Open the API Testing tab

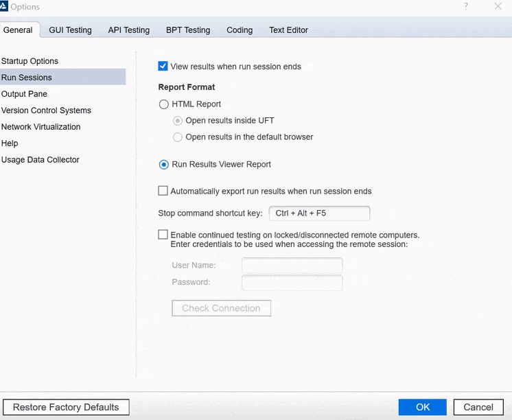(x=128, y=30)
